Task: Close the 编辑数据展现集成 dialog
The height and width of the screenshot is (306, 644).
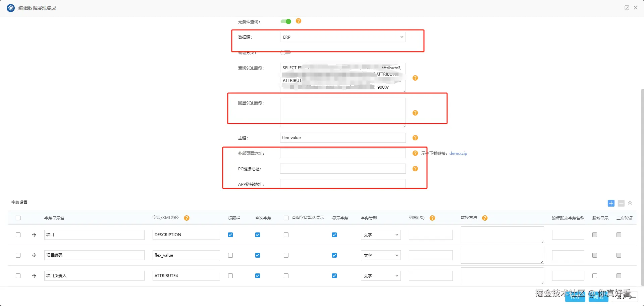Action: pyautogui.click(x=636, y=8)
